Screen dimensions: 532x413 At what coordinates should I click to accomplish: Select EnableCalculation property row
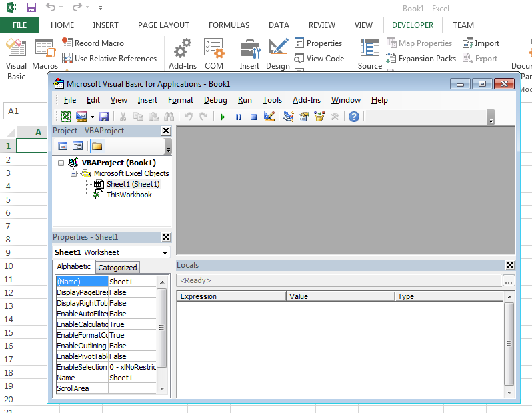(x=106, y=324)
